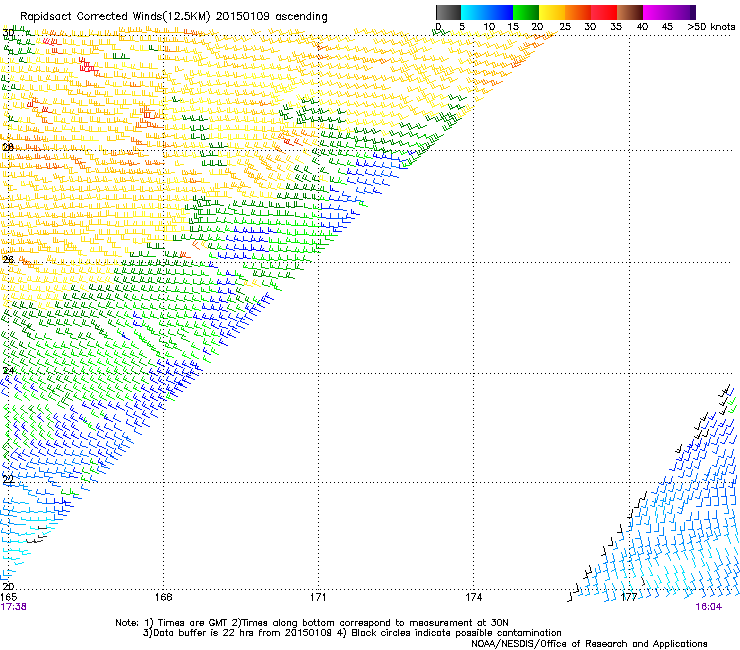Click the latitude label '30'
The height and width of the screenshot is (650, 740).
(8, 33)
